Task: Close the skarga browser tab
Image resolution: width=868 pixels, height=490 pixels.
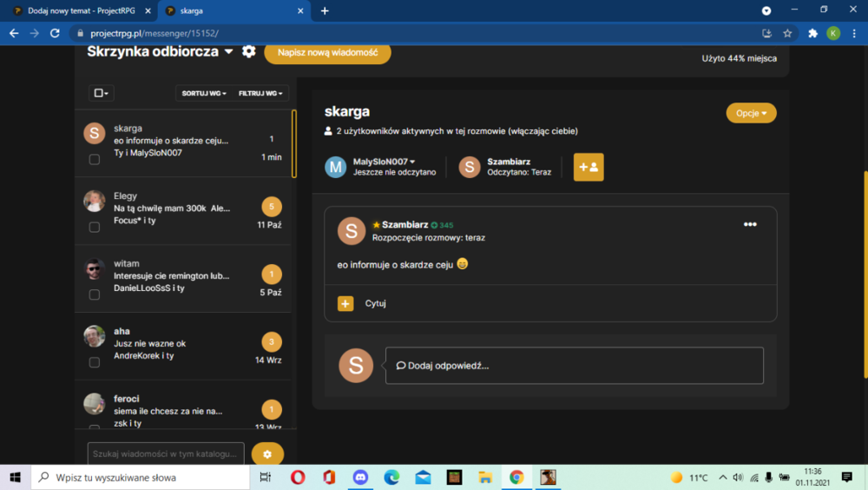Action: [300, 10]
